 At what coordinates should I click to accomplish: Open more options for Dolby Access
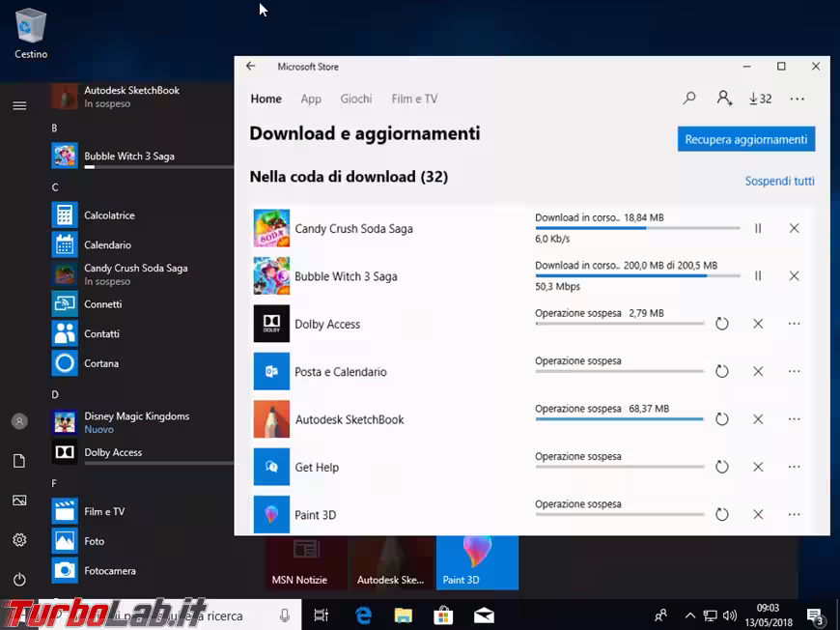(794, 324)
